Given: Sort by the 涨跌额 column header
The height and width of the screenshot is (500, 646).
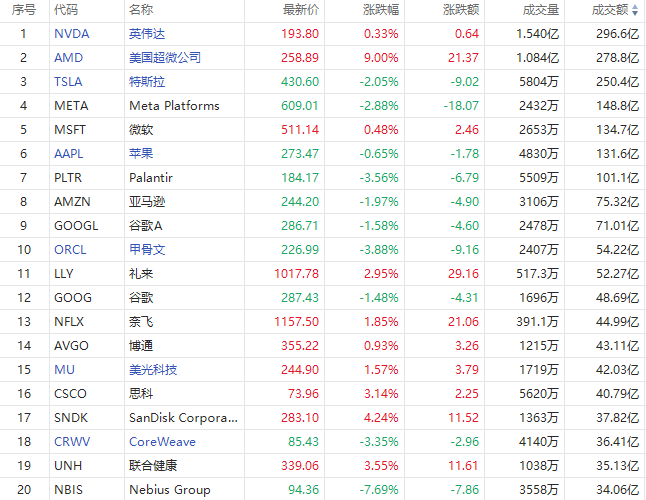Looking at the screenshot, I should point(461,10).
